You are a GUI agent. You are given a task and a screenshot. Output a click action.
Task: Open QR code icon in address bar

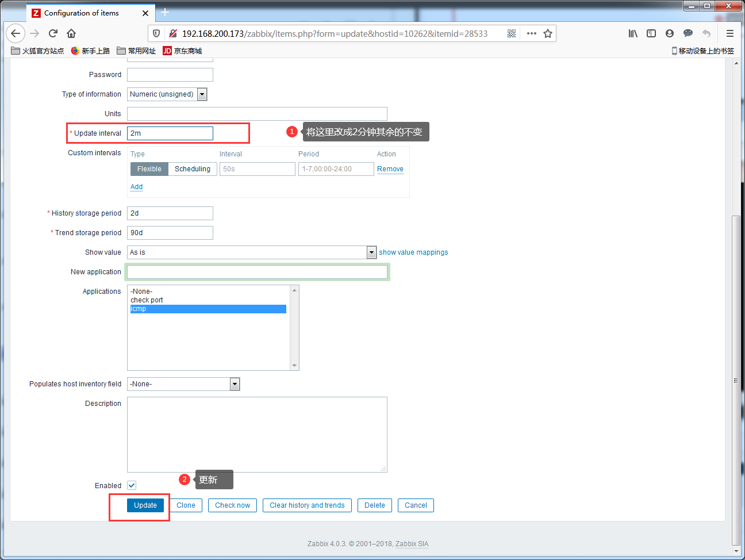tap(512, 33)
